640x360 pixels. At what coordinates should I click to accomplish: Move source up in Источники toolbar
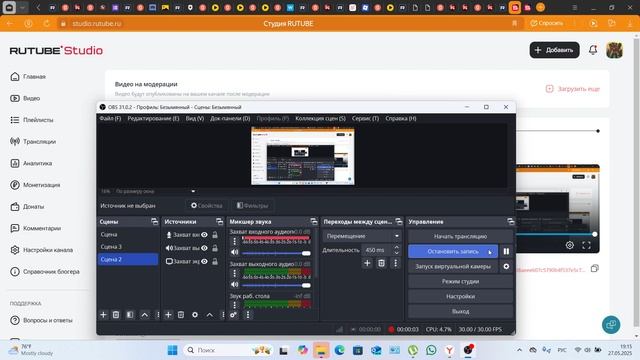pyautogui.click(x=209, y=315)
